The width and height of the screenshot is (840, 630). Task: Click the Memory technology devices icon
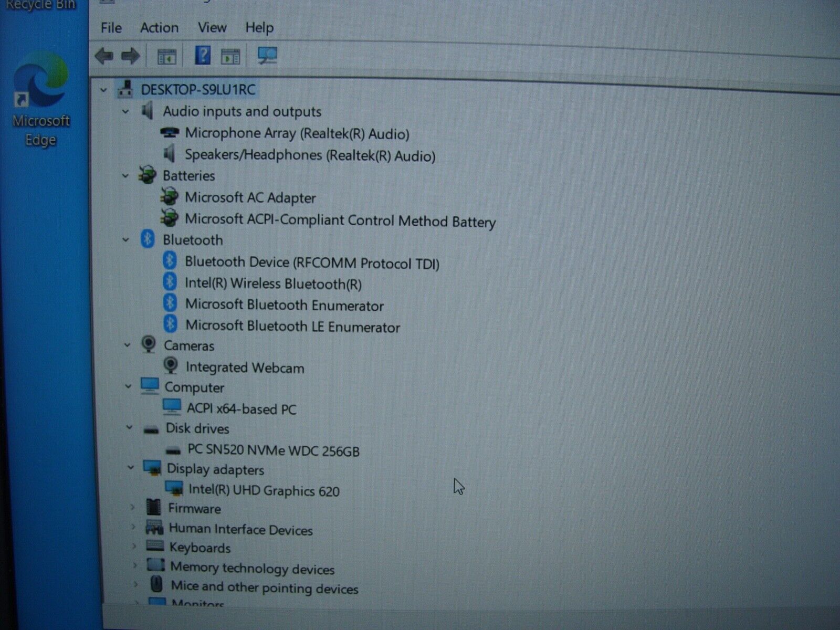(156, 565)
